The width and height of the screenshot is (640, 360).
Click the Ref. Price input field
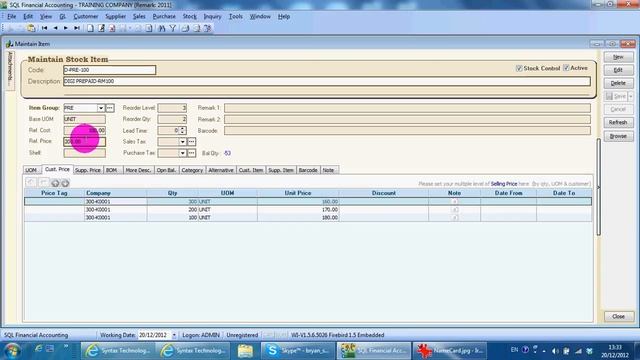[x=84, y=142]
